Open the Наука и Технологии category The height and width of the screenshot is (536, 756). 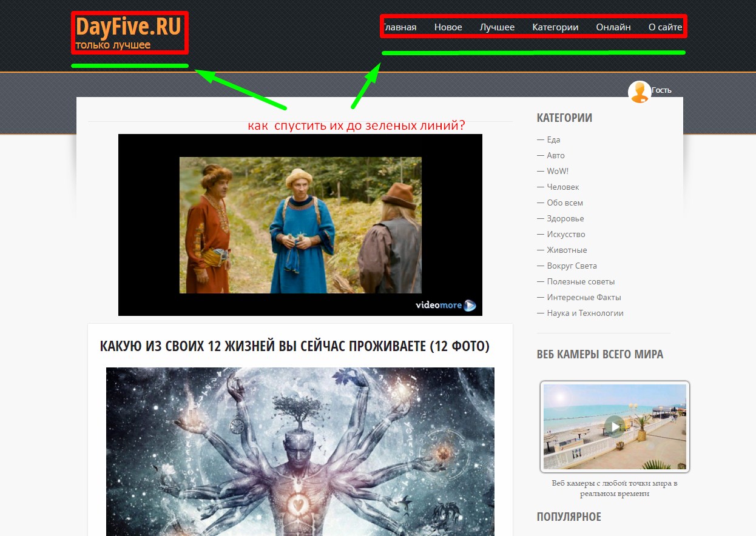pos(585,313)
